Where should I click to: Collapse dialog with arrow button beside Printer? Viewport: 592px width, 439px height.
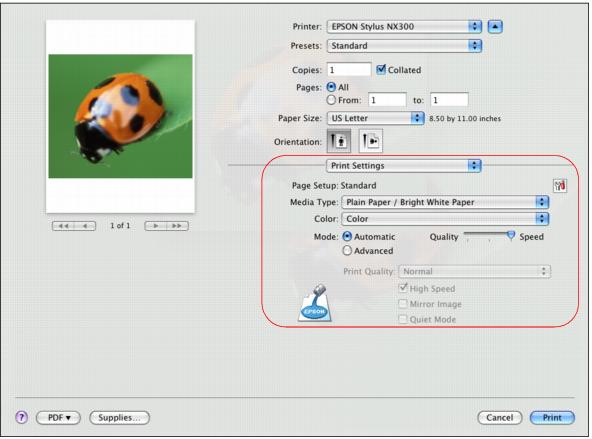tap(495, 26)
